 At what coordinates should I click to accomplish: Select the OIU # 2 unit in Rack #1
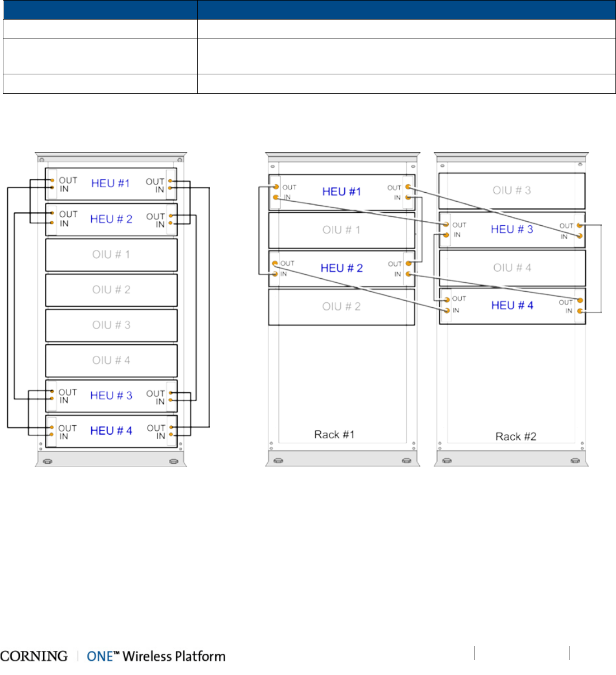tap(342, 307)
